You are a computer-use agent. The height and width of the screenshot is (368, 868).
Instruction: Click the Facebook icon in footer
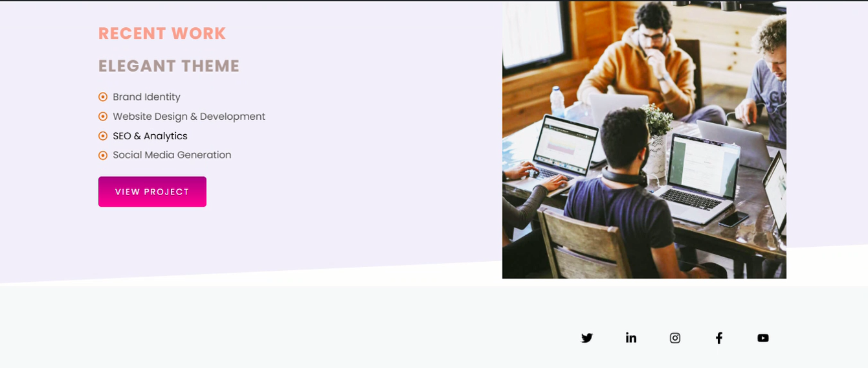(x=719, y=338)
